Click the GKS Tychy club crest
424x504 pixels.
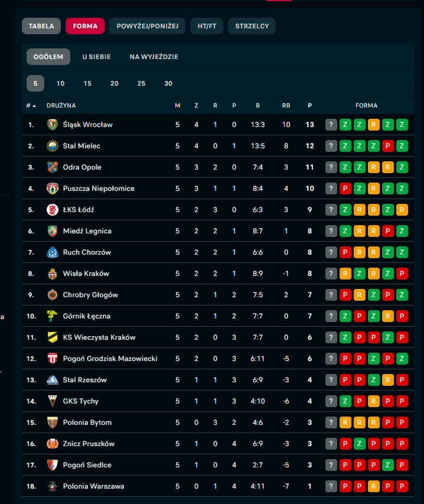pos(52,401)
